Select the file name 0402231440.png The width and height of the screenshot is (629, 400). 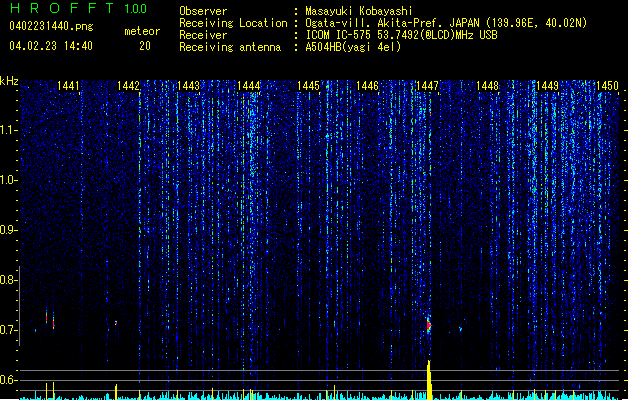click(51, 26)
